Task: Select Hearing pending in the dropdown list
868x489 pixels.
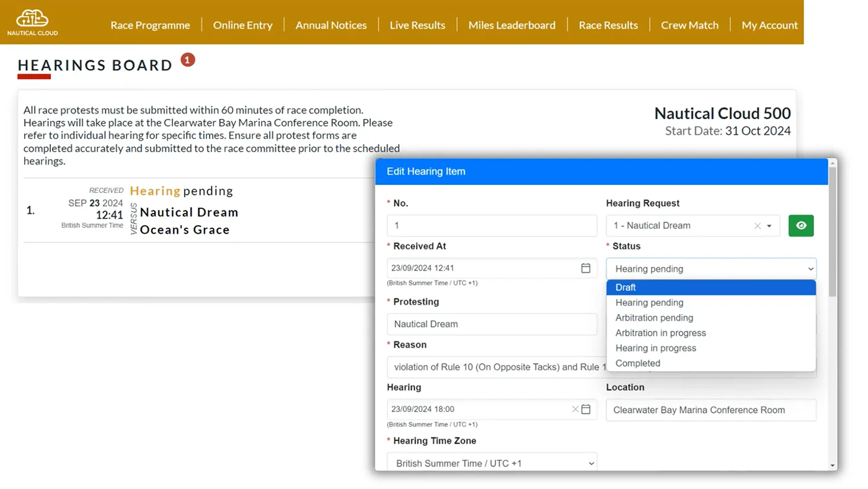Action: 711,303
